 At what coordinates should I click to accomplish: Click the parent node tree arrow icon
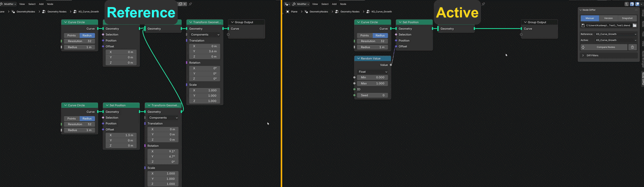(627, 4)
